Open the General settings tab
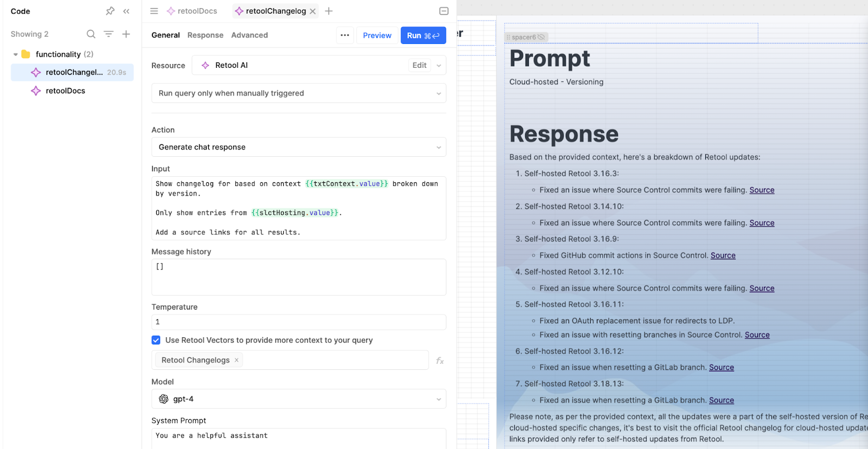The width and height of the screenshot is (868, 449). 165,35
